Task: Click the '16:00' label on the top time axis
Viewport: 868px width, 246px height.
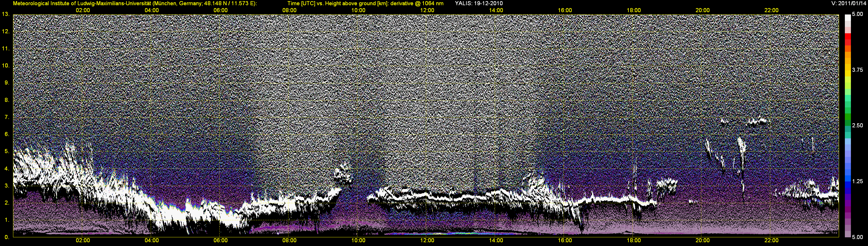Action: tap(565, 10)
